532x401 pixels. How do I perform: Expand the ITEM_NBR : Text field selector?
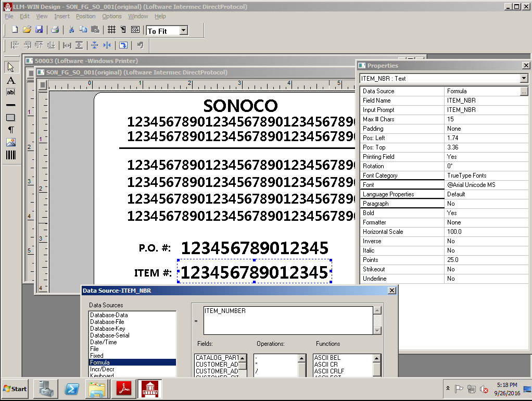pyautogui.click(x=524, y=79)
